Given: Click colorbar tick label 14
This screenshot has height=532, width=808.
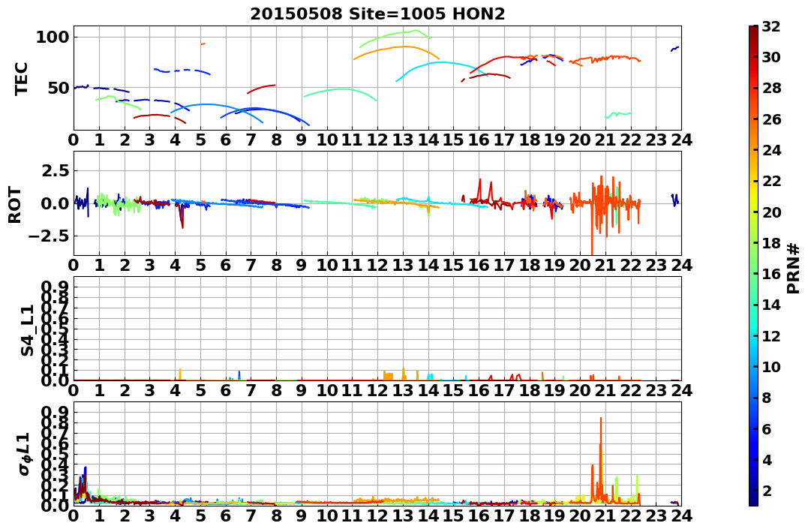Looking at the screenshot, I should [x=771, y=305].
